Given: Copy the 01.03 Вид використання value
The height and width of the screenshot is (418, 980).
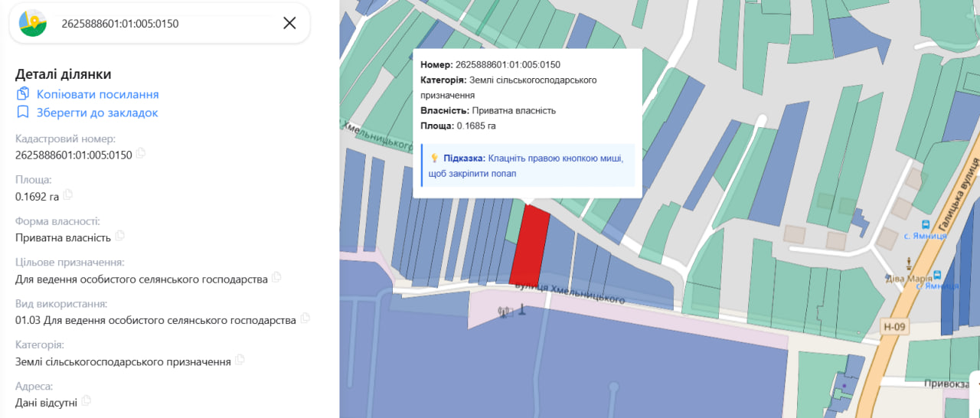Looking at the screenshot, I should click(305, 318).
